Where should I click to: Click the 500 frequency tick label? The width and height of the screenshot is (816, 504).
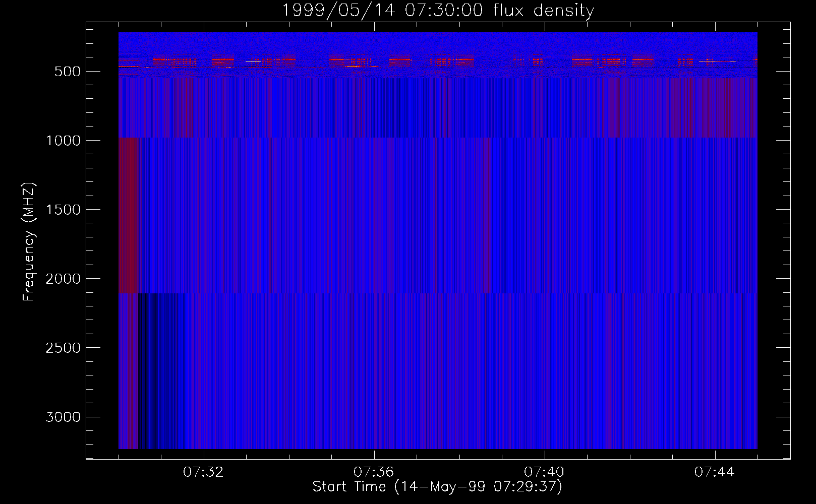[68, 72]
